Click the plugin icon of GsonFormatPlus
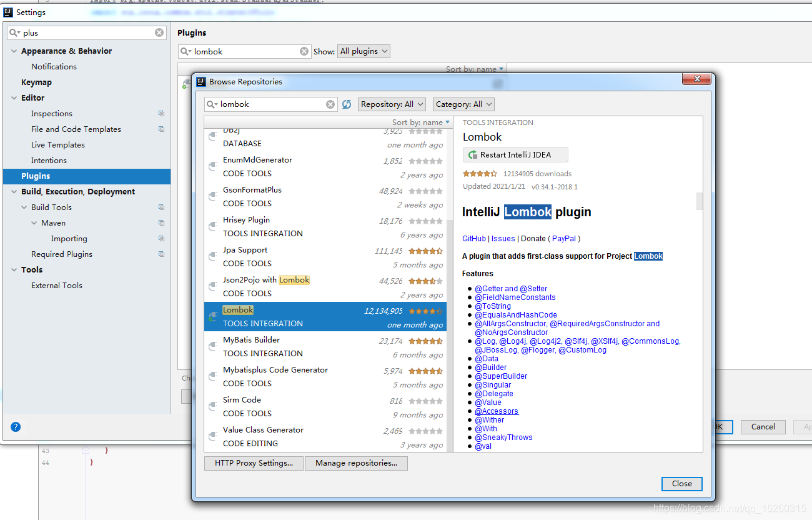The height and width of the screenshot is (520, 812). 213,196
